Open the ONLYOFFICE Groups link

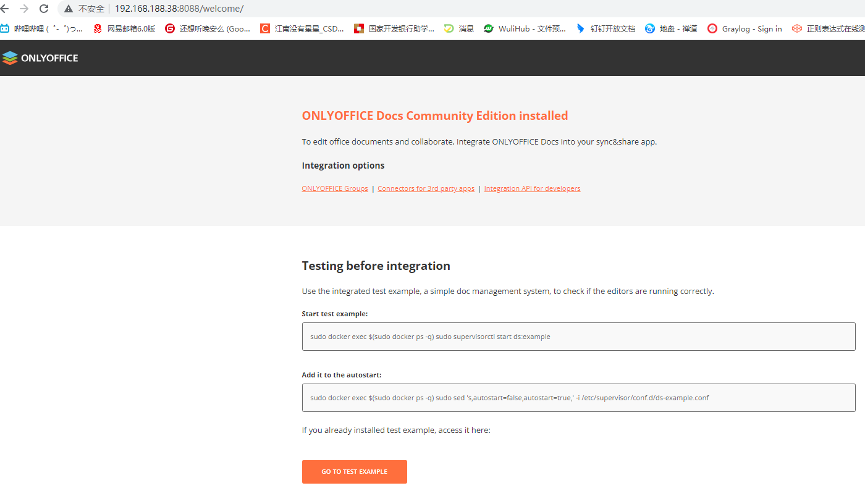click(335, 188)
